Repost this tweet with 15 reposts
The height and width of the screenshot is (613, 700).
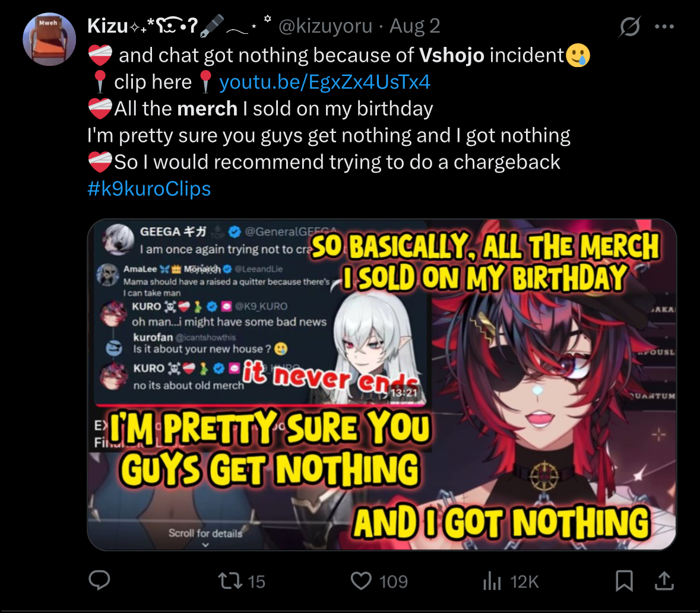[230, 581]
